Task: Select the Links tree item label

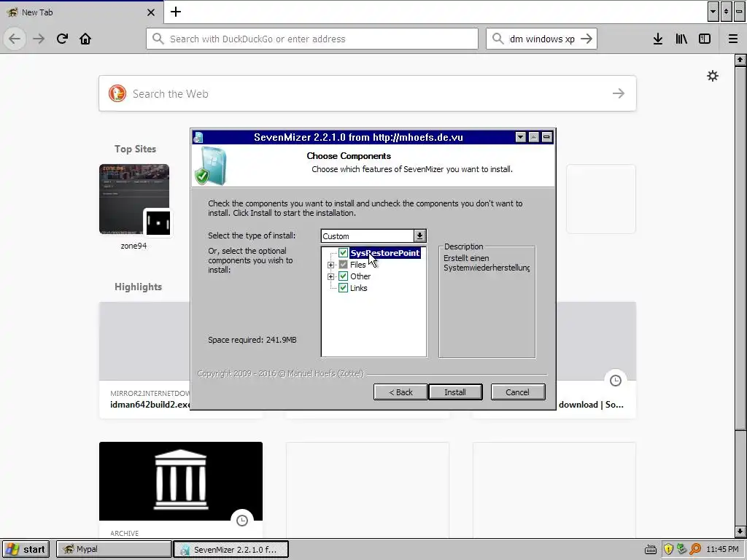Action: click(359, 287)
